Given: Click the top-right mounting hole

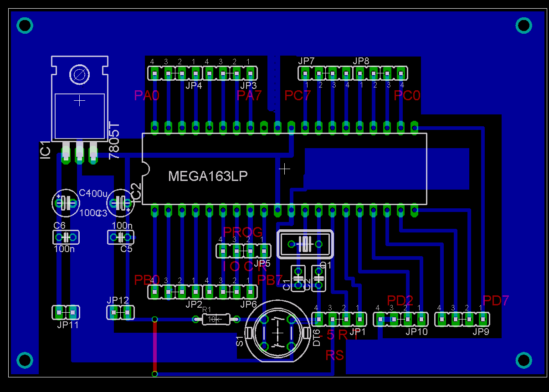Looking at the screenshot, I should [524, 25].
